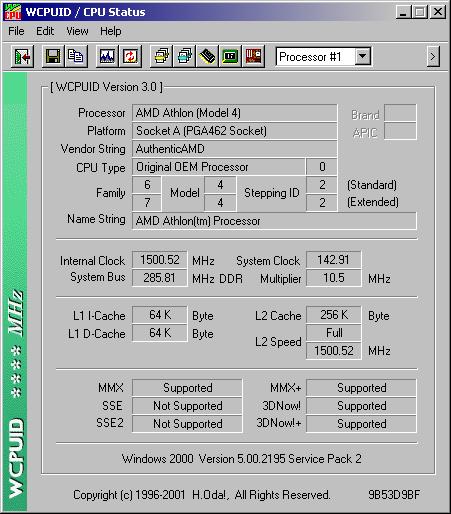Click the yellow stacked windows icon
The image size is (451, 514).
click(x=161, y=56)
